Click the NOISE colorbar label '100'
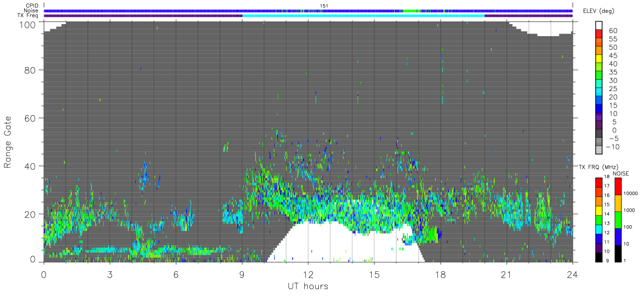 (629, 227)
